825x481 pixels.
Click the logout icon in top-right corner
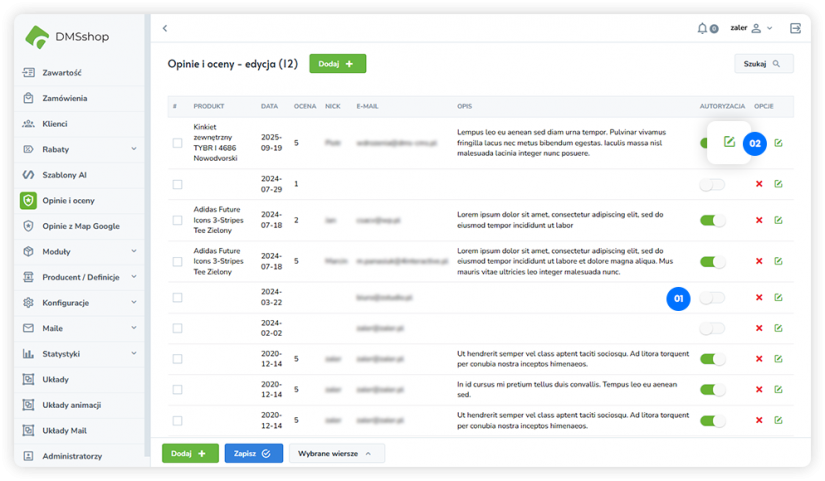(x=795, y=28)
